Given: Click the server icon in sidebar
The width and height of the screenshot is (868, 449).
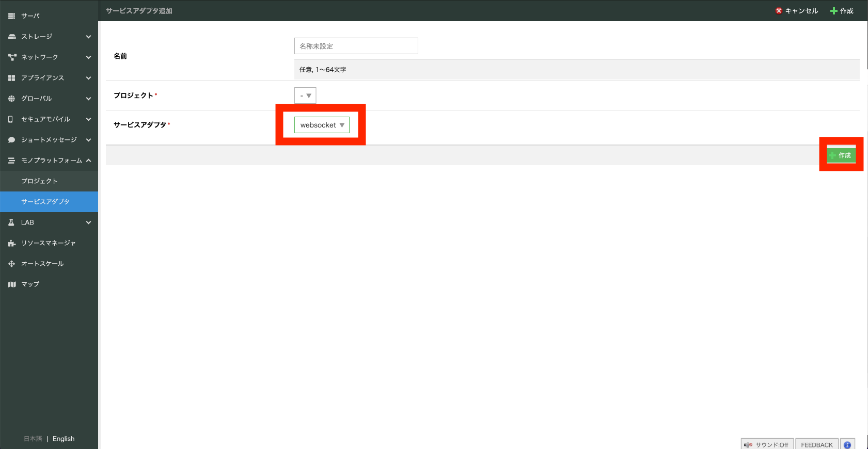Looking at the screenshot, I should tap(11, 16).
